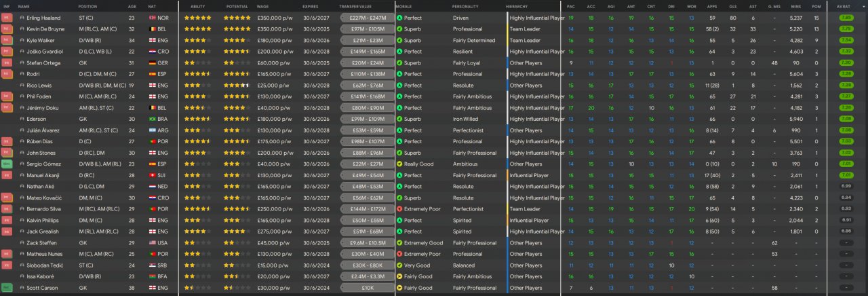Sort the squad by the NAME column

pyautogui.click(x=24, y=6)
